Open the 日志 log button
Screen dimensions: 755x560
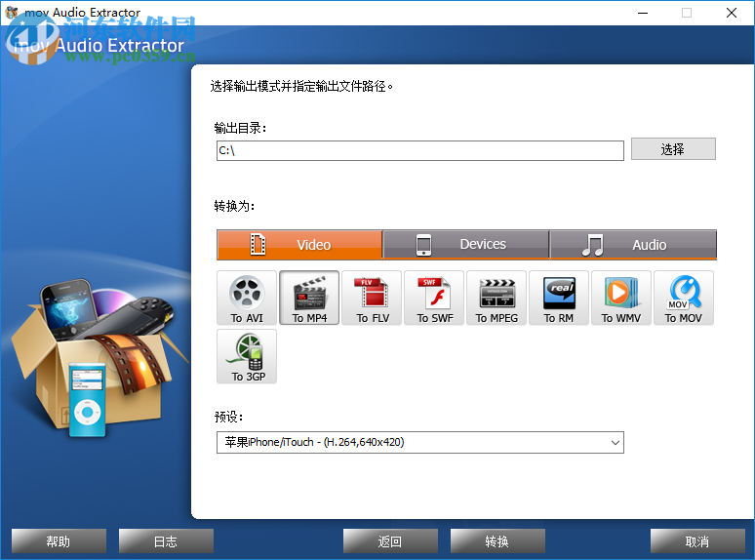click(166, 541)
